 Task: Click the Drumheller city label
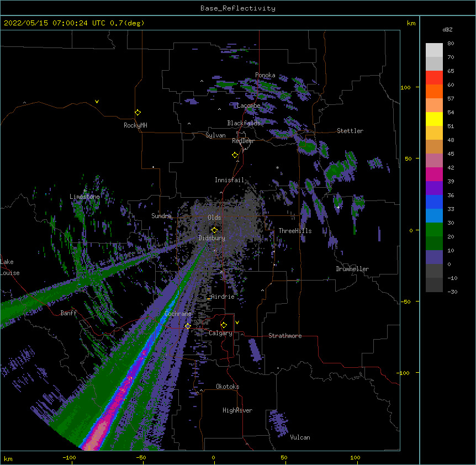click(x=352, y=269)
